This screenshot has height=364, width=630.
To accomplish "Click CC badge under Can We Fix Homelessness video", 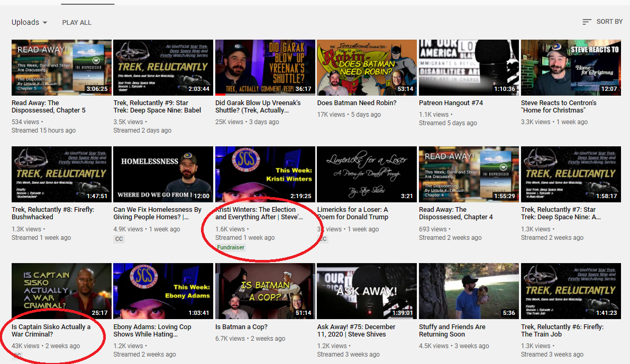I will 119,239.
